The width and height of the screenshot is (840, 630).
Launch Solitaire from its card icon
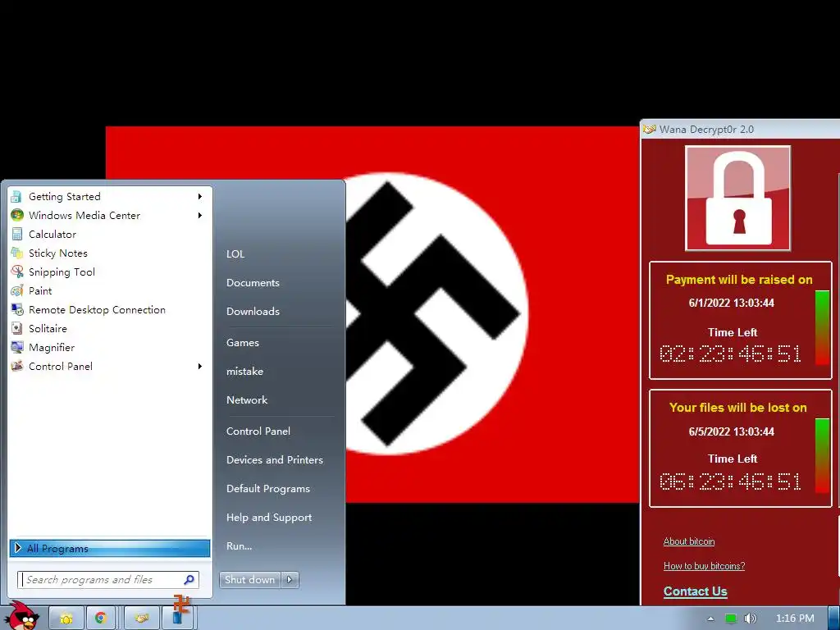[16, 328]
